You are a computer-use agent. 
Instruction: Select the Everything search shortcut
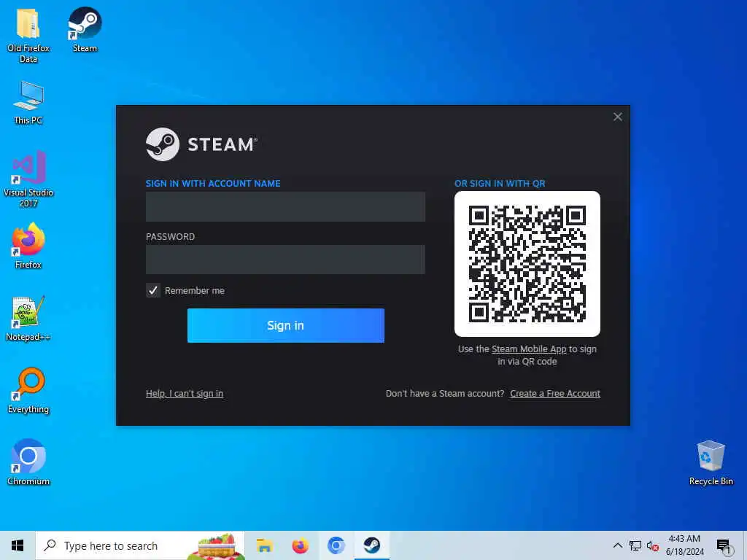[x=28, y=391]
